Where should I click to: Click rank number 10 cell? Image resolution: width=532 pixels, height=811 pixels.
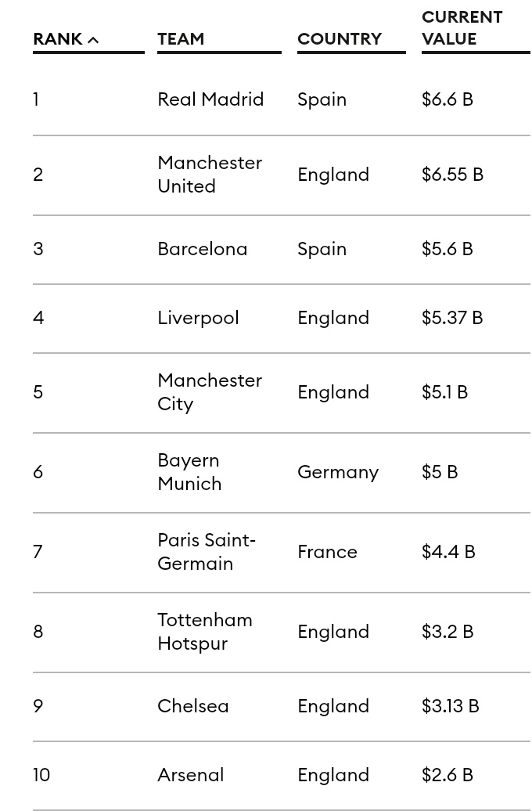41,775
